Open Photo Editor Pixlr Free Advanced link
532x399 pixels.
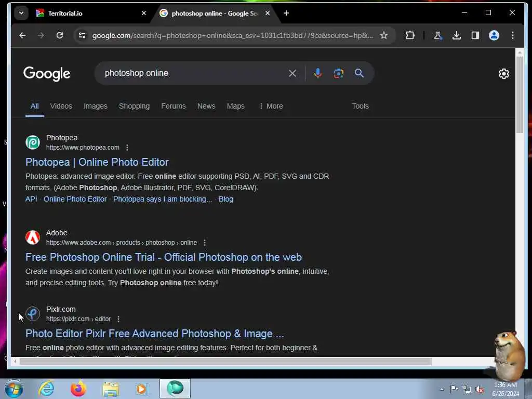pos(154,334)
